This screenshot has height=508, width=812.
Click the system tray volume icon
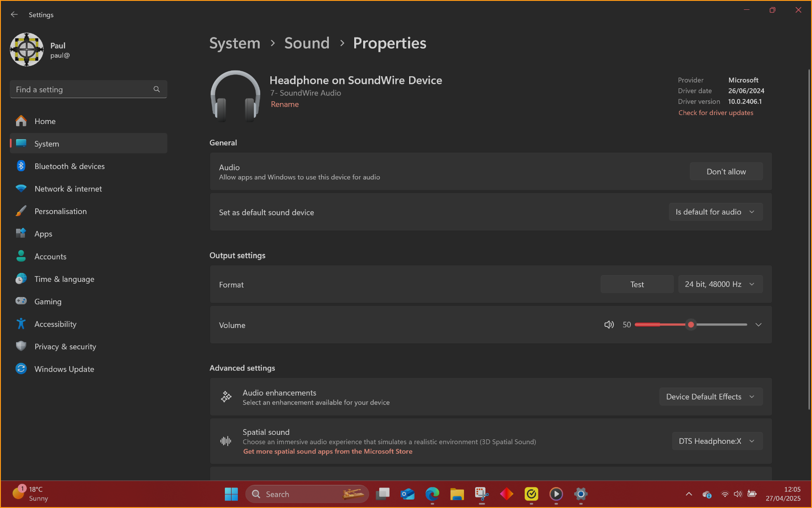click(738, 494)
